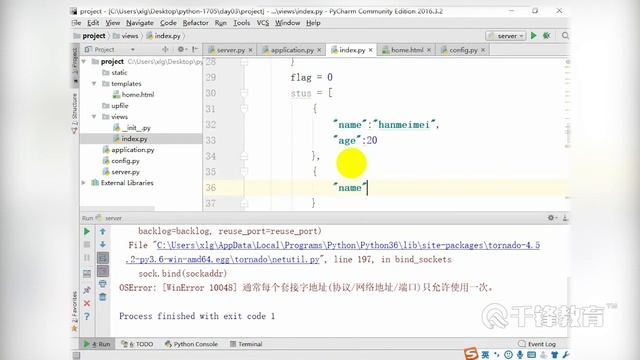Toggle soft-wrap in Run console
The image size is (640, 360).
(102, 258)
